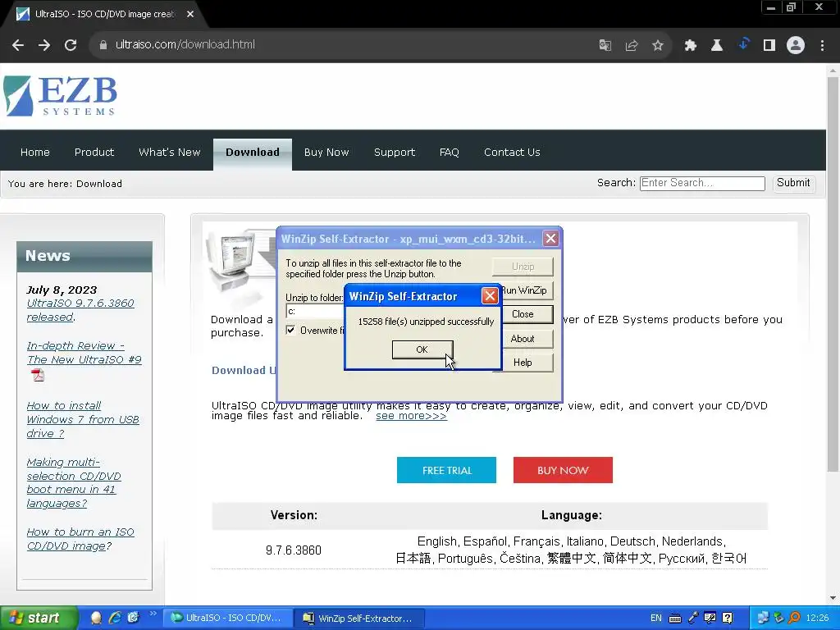Click the blue download update icon
Screen dimensions: 840x630
pos(743,44)
